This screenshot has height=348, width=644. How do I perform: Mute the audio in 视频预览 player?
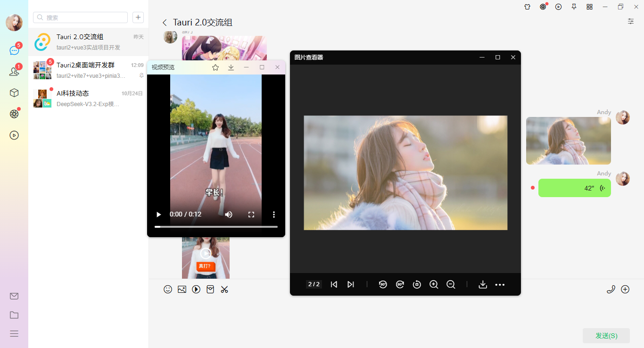pyautogui.click(x=229, y=214)
